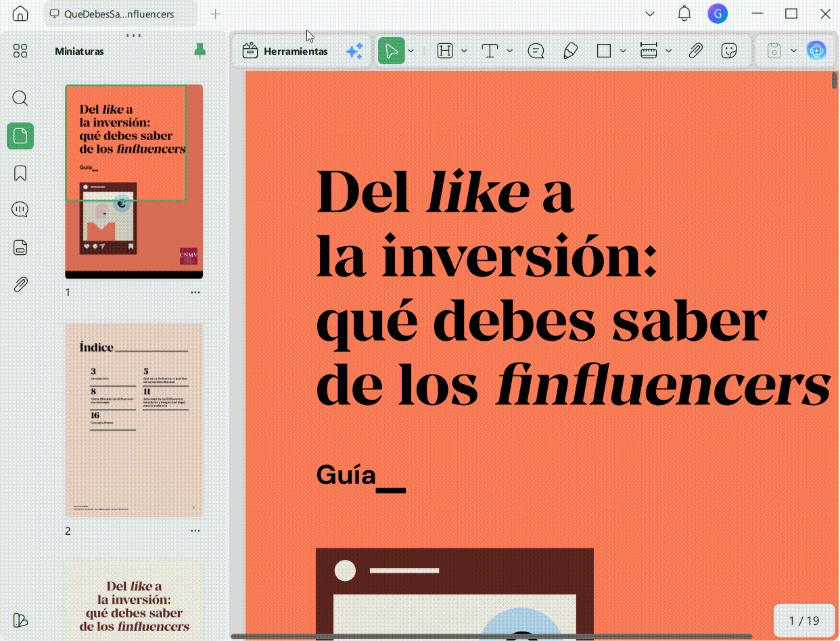Click the panel drag handle dots
Screen dimensions: 840x641
133,34
